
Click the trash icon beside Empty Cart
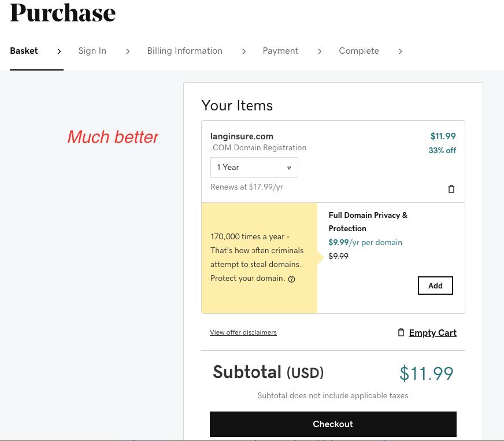[401, 333]
